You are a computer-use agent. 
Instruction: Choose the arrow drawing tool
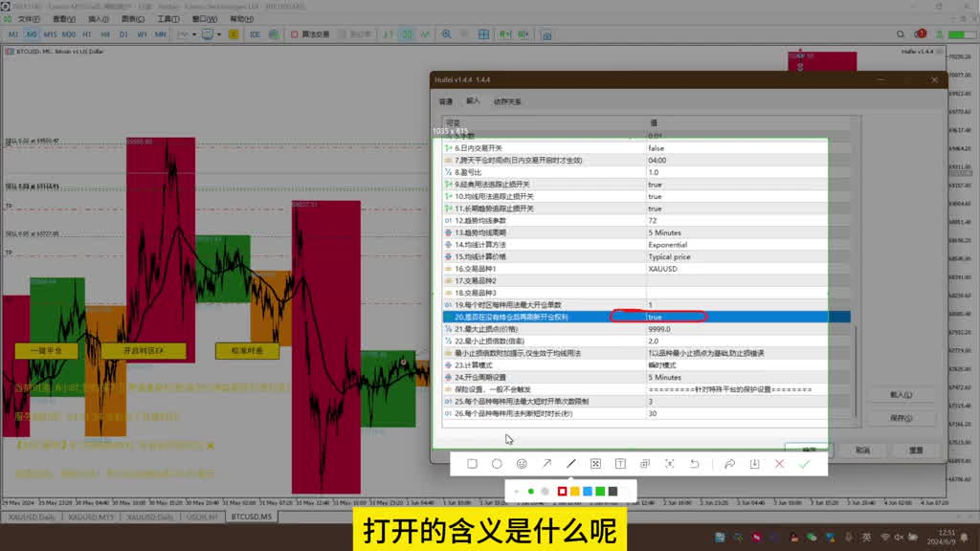coord(546,464)
